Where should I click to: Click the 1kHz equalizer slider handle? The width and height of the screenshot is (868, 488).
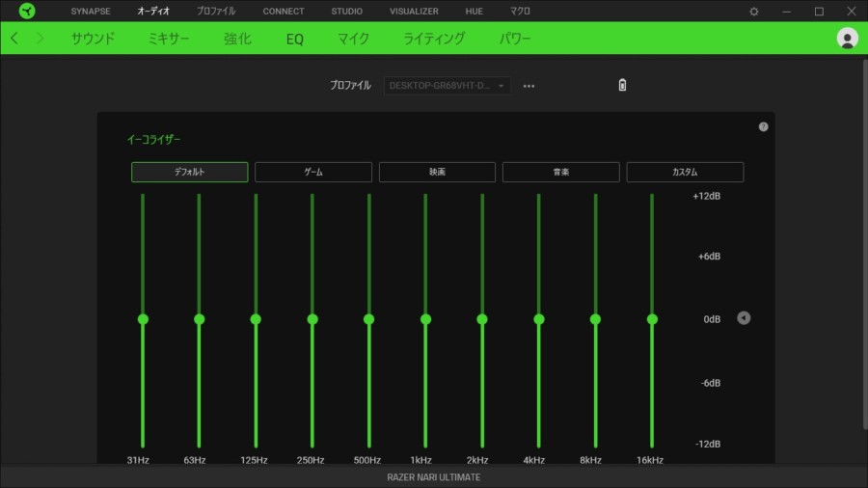click(x=425, y=318)
